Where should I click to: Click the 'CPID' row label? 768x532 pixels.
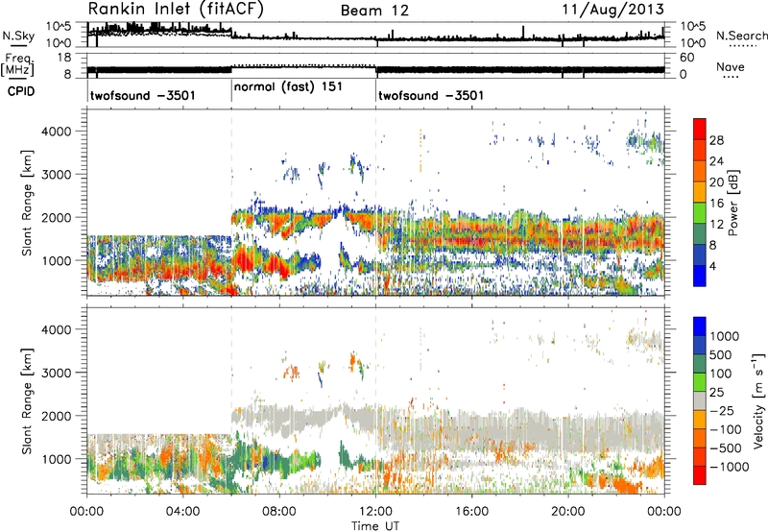[x=21, y=91]
